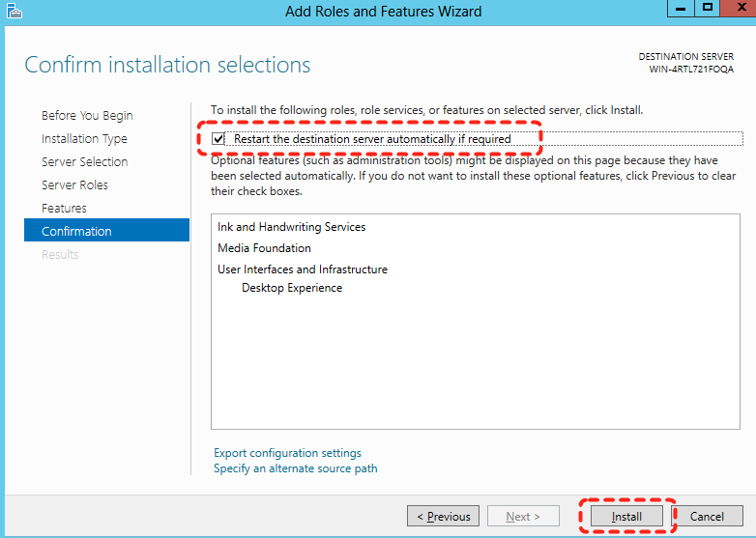
Task: Close the wizard with the red X
Action: 736,9
